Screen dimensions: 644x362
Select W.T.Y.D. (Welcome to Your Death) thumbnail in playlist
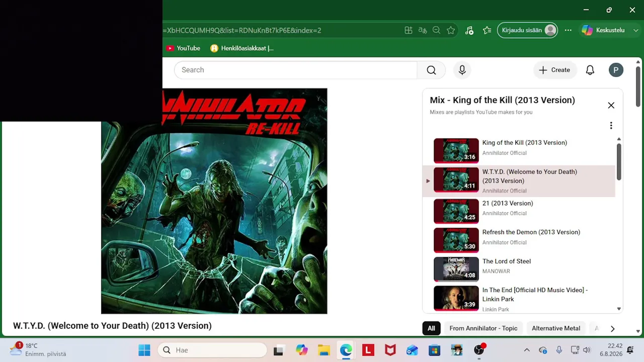[x=456, y=180]
